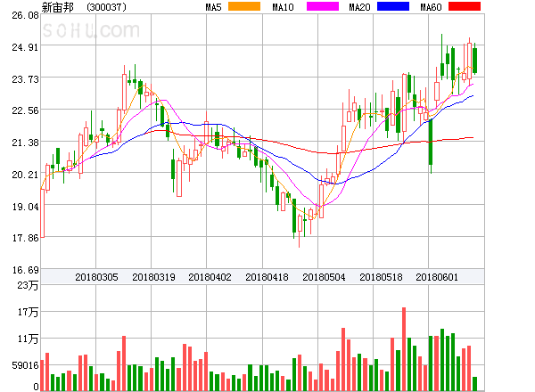Click the 20180518 date label
The image size is (535, 392).
tap(381, 277)
